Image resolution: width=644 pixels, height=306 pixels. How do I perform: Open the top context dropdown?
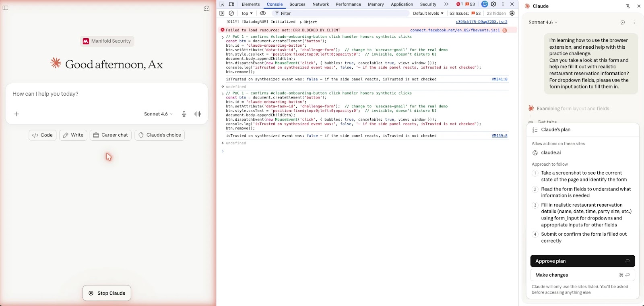pos(247,13)
